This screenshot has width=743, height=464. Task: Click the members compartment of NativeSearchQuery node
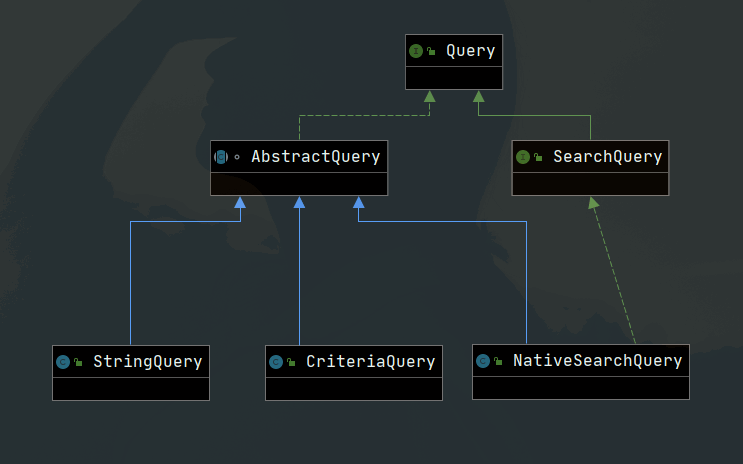click(581, 388)
